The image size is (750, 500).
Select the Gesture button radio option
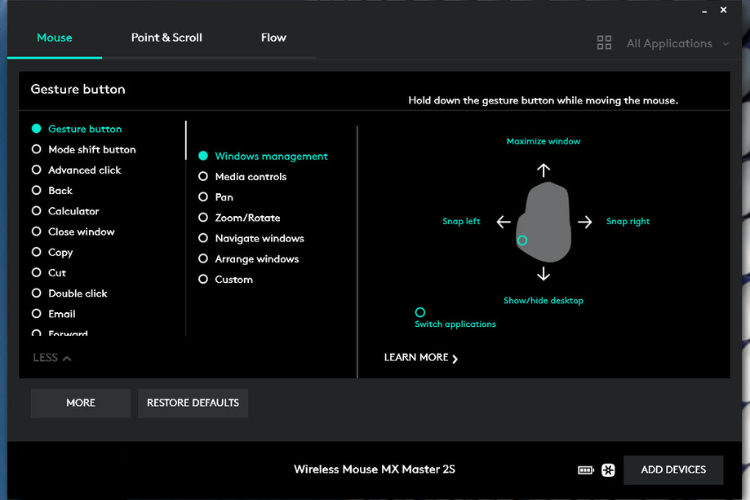click(x=77, y=129)
